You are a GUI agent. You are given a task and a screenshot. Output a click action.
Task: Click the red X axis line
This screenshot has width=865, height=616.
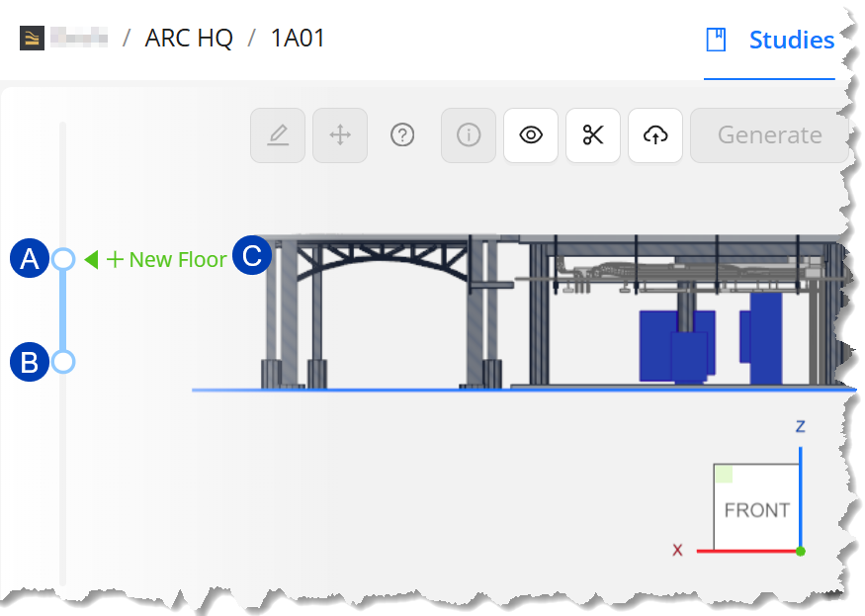[747, 551]
